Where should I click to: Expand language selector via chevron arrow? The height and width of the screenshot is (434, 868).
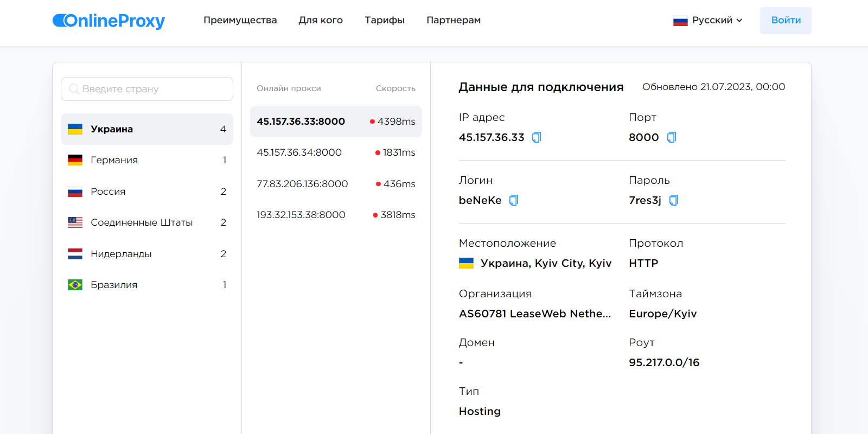pos(739,21)
